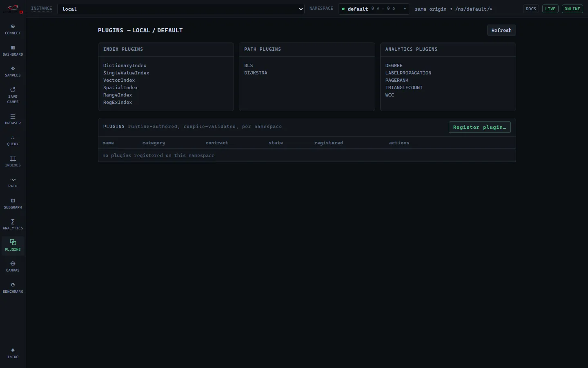
Task: Select TRIANGLECOUNT analytics plugin
Action: (x=404, y=88)
